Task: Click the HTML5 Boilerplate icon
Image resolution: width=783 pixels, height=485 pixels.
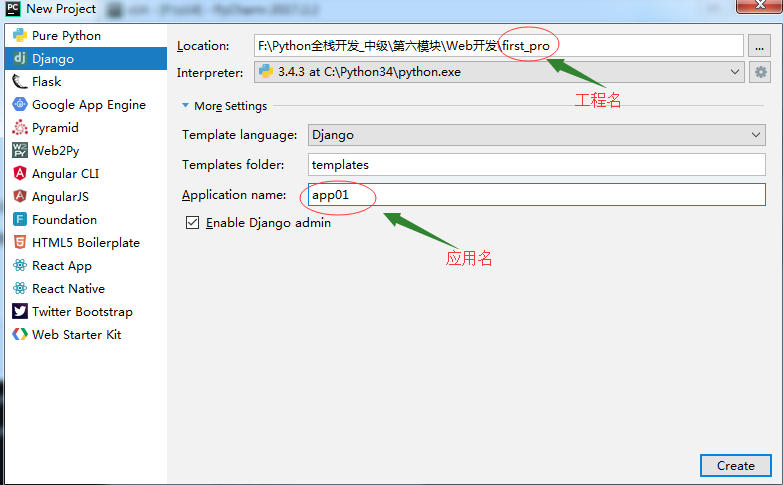Action: coord(20,242)
